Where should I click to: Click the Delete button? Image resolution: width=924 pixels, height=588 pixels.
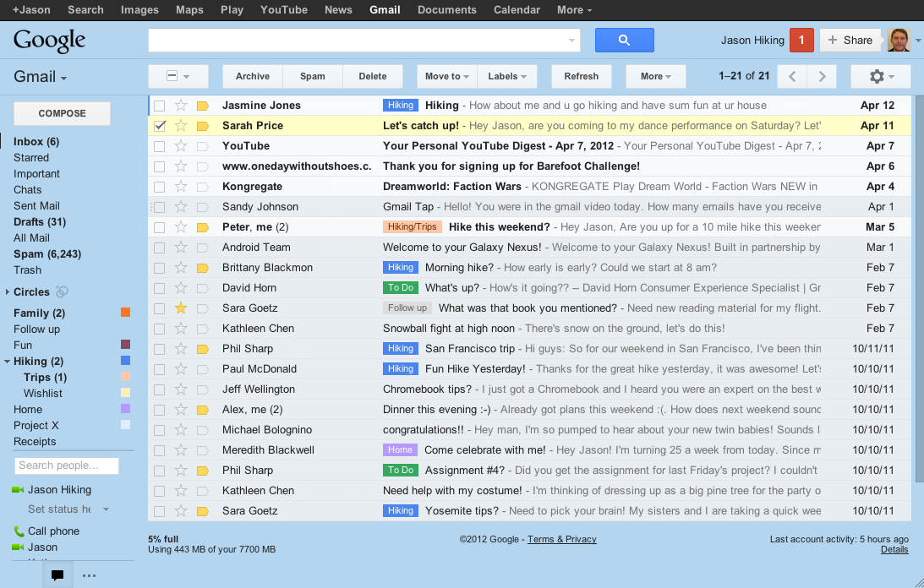point(373,77)
